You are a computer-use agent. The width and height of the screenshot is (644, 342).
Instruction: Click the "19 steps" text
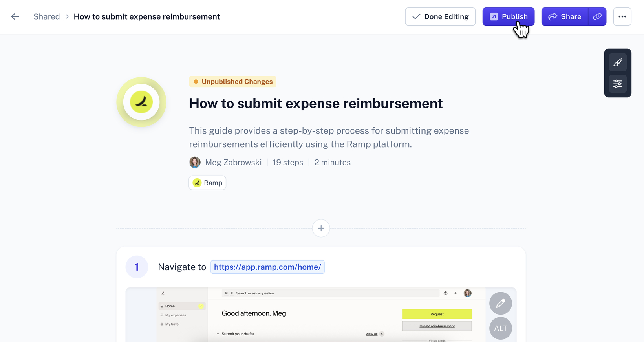[x=288, y=163]
